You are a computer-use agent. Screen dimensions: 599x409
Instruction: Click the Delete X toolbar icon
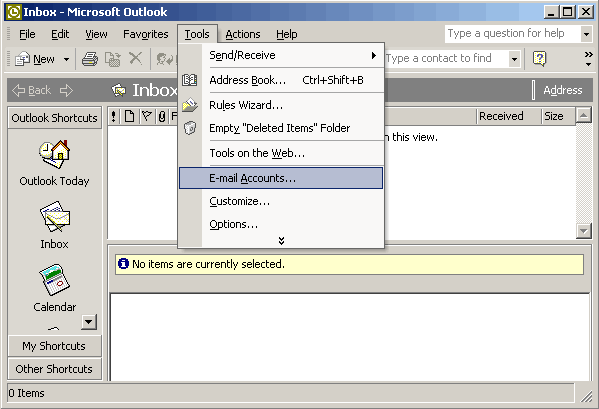click(135, 58)
